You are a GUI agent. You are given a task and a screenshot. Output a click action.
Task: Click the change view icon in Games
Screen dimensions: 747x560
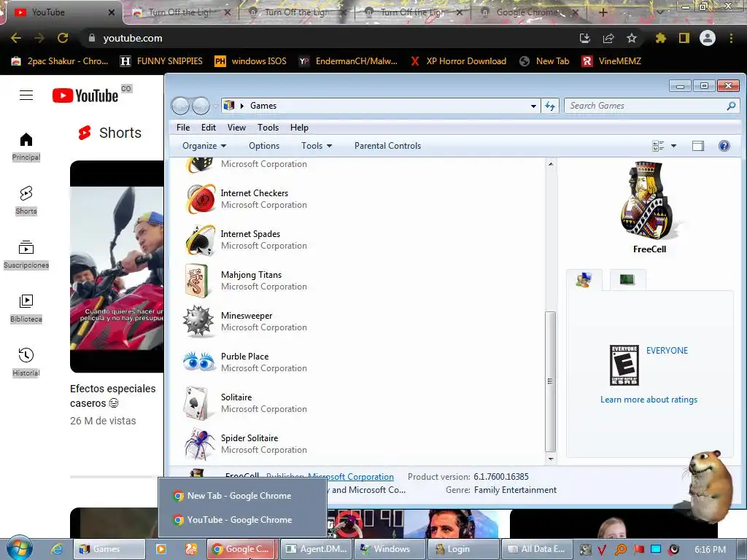coord(658,146)
